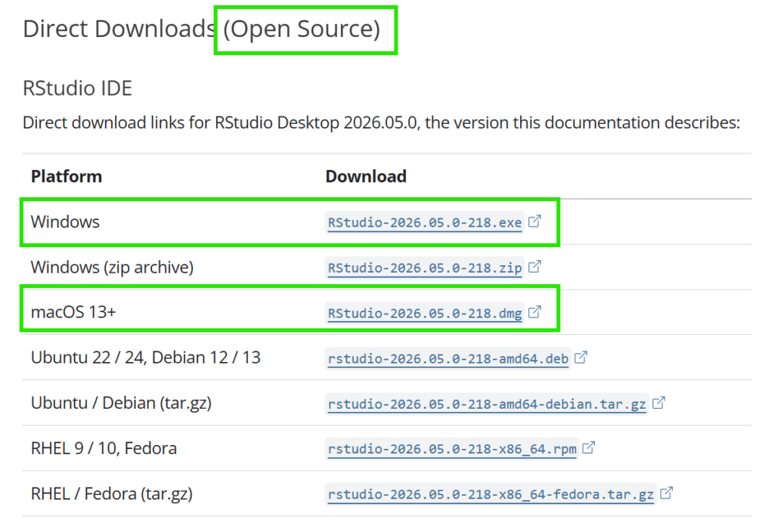Click external-link icon beside the .dmg file

pos(534,312)
